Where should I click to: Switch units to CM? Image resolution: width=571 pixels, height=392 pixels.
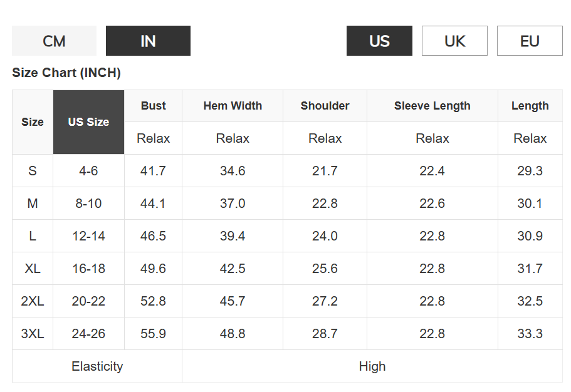click(54, 41)
